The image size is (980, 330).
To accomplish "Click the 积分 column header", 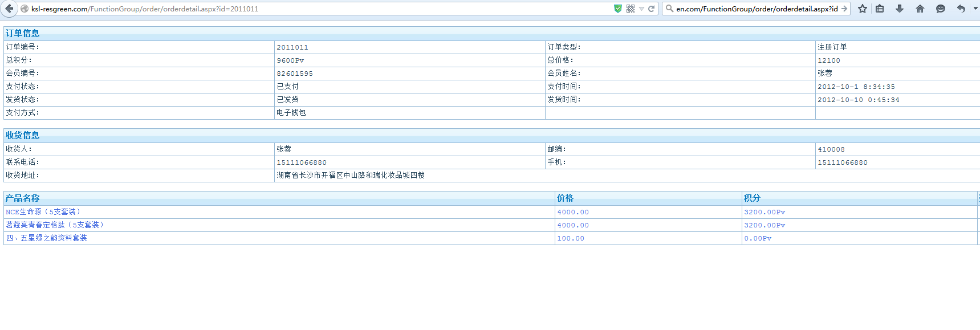I will coord(753,198).
